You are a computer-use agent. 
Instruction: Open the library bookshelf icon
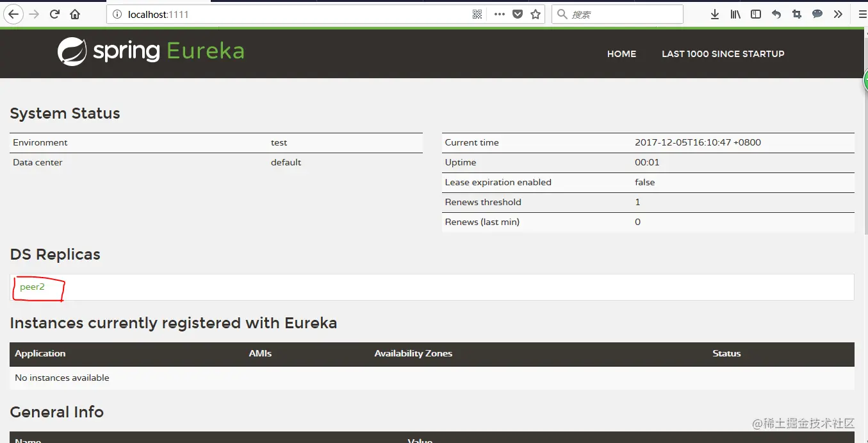(x=735, y=14)
